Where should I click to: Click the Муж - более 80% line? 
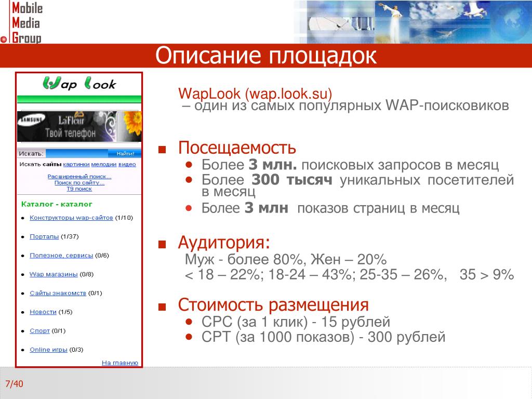[286, 259]
